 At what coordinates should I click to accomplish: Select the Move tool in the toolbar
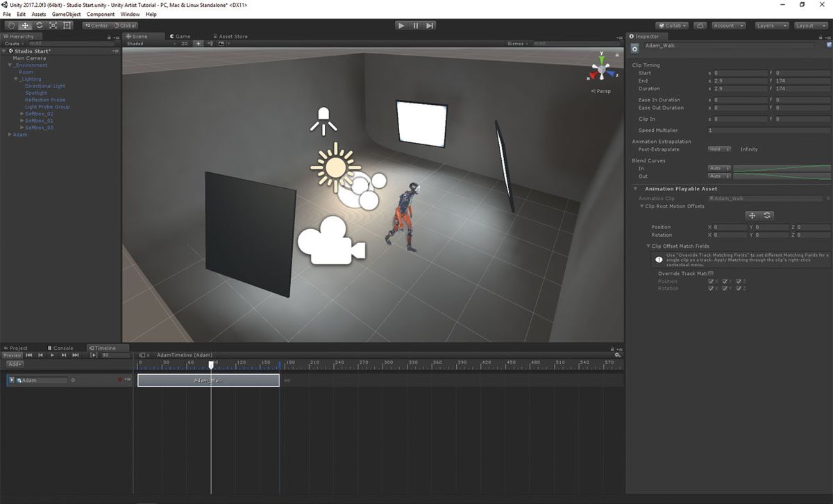[25, 25]
